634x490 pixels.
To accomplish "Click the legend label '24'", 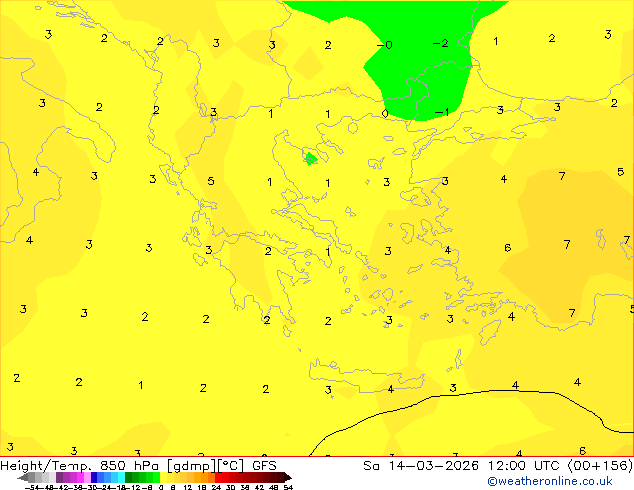I will 216,487.
